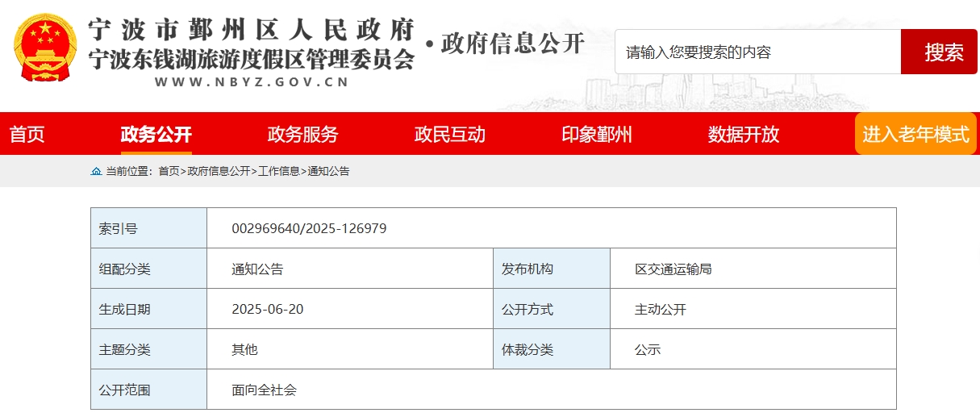Click the 宁波市鄞州区人民政府 site title
Image resolution: width=980 pixels, height=417 pixels.
[x=251, y=29]
